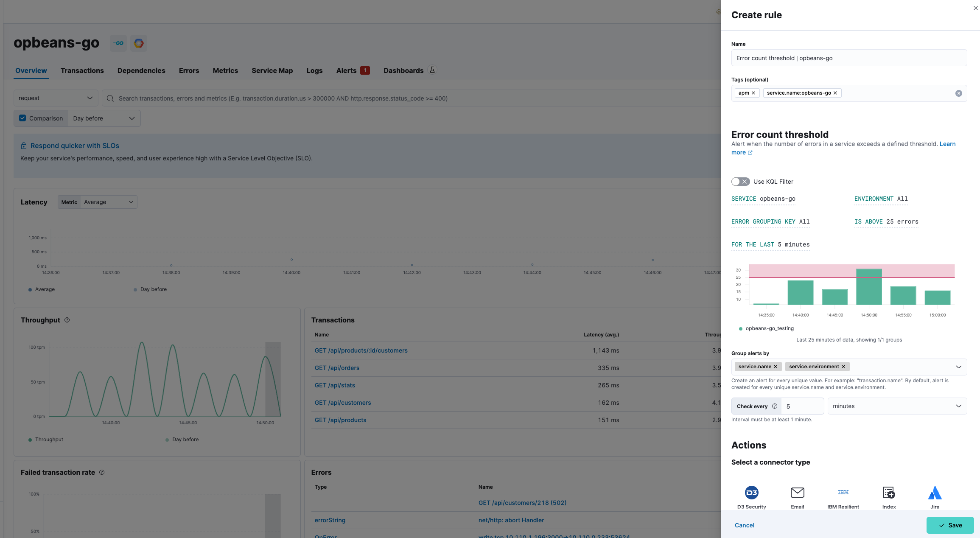Viewport: 980px width, 538px height.
Task: Select the IBM Resilient connector icon
Action: tap(843, 493)
